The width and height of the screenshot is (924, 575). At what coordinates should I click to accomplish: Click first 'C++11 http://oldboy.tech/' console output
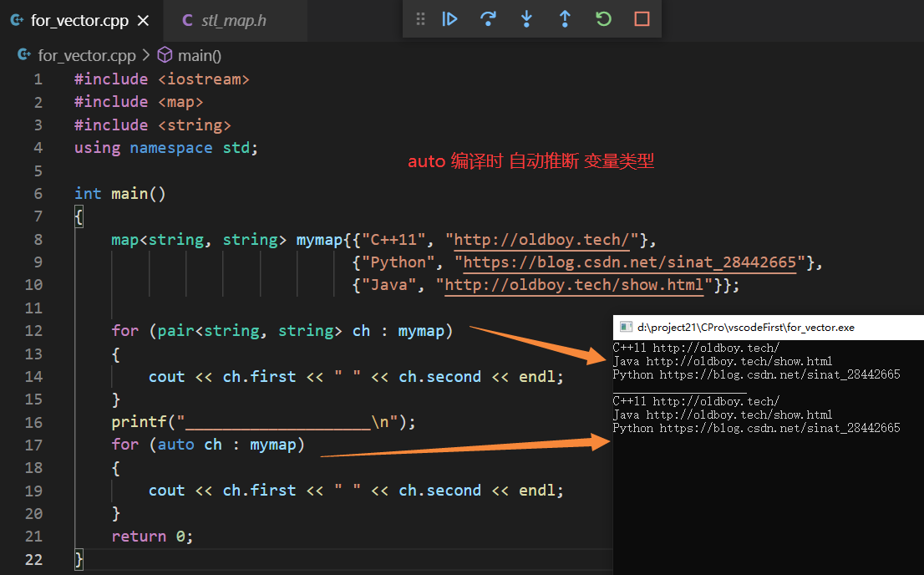pos(696,348)
